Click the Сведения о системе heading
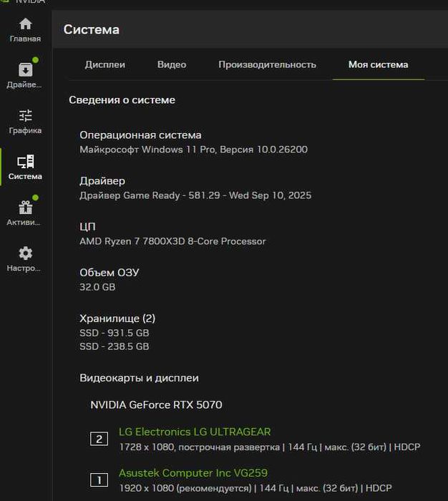 [x=122, y=100]
